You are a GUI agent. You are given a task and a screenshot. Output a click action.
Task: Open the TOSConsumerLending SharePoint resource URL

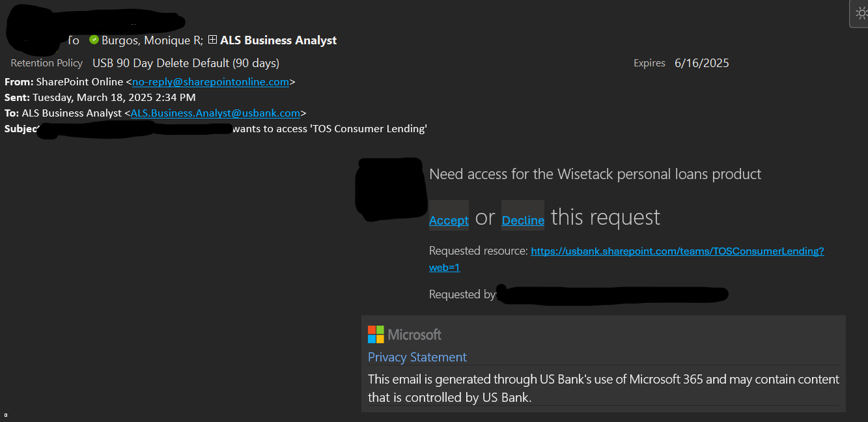click(x=626, y=259)
